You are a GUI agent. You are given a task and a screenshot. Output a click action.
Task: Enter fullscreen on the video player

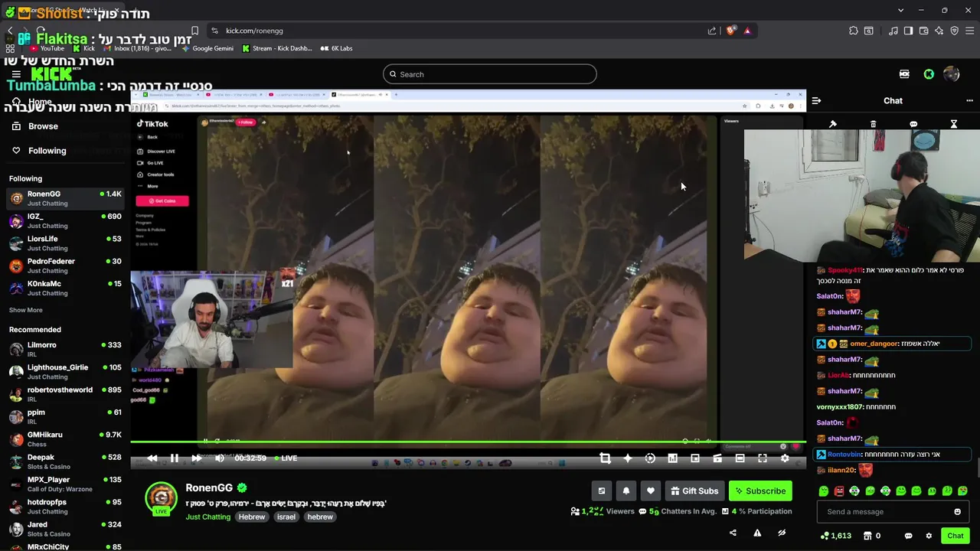pyautogui.click(x=763, y=458)
